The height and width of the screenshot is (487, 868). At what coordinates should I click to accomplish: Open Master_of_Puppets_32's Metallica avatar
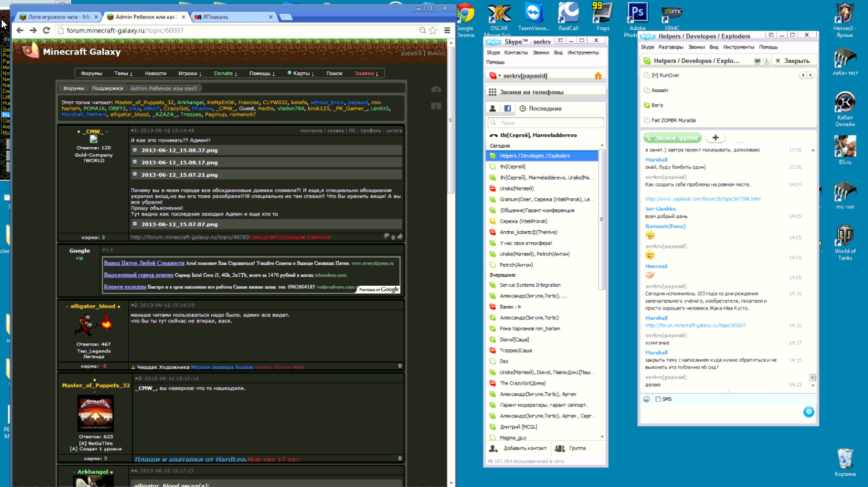(x=95, y=413)
